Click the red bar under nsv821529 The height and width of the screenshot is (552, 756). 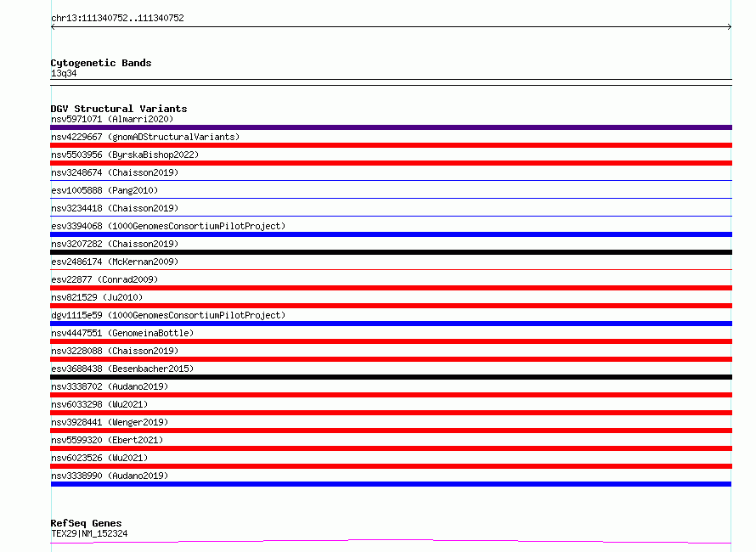point(391,306)
